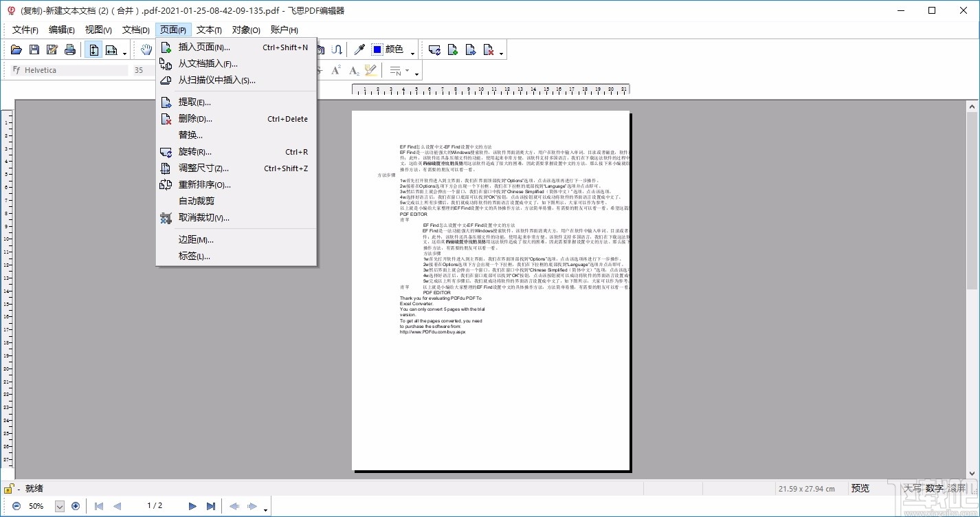Open the 文本(T) menu
980x517 pixels.
[x=209, y=30]
